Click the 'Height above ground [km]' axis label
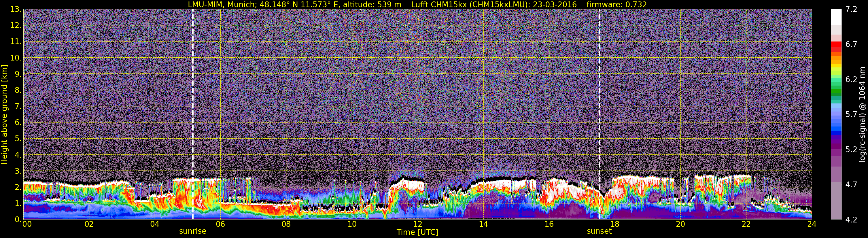The width and height of the screenshot is (868, 238). coord(4,115)
